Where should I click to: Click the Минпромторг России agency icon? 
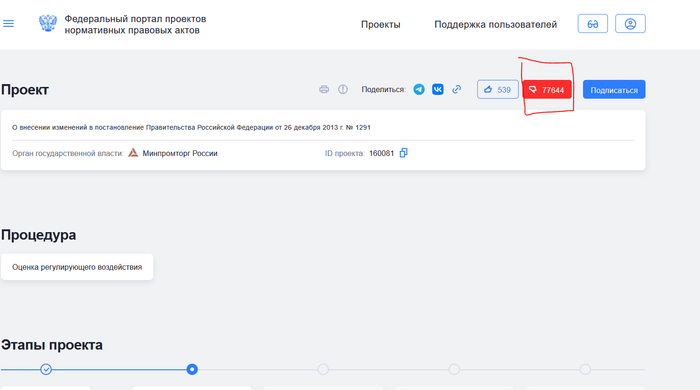point(133,153)
